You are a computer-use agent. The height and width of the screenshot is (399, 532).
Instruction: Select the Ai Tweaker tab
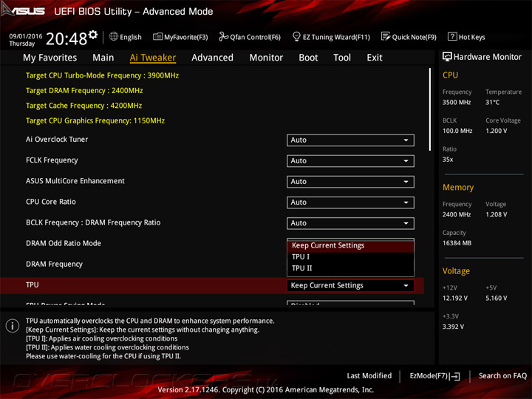153,58
